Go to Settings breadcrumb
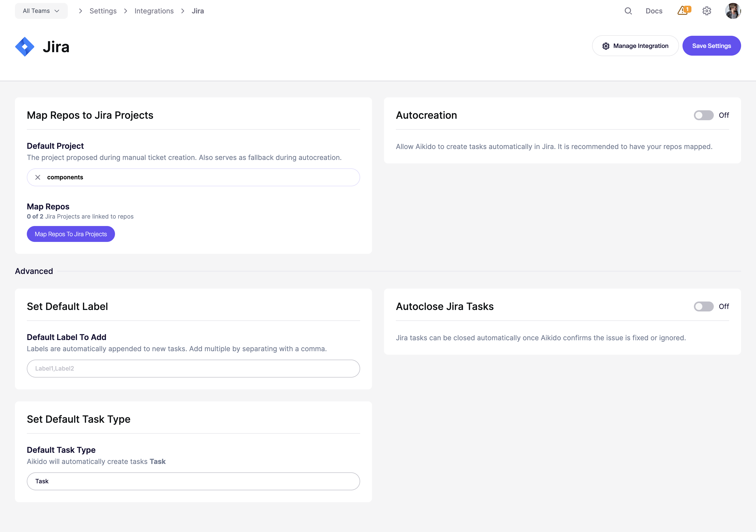Image resolution: width=756 pixels, height=532 pixels. (x=103, y=11)
